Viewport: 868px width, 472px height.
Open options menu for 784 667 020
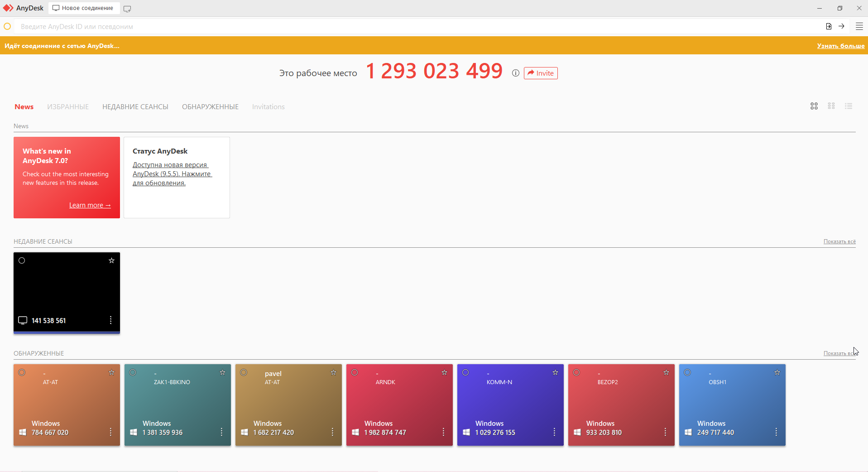(110, 432)
